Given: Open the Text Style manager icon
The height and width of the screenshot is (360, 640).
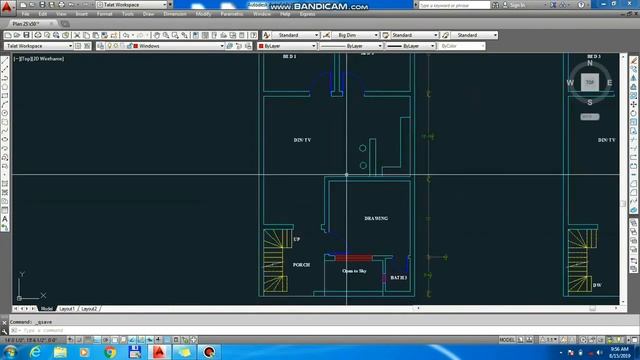Looking at the screenshot, I should tap(267, 36).
